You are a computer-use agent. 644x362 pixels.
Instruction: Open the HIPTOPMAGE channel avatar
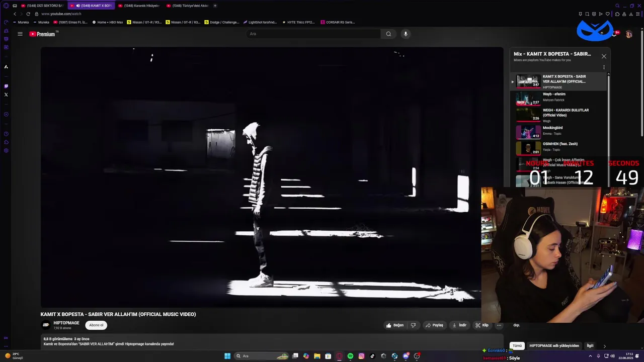[x=46, y=325]
